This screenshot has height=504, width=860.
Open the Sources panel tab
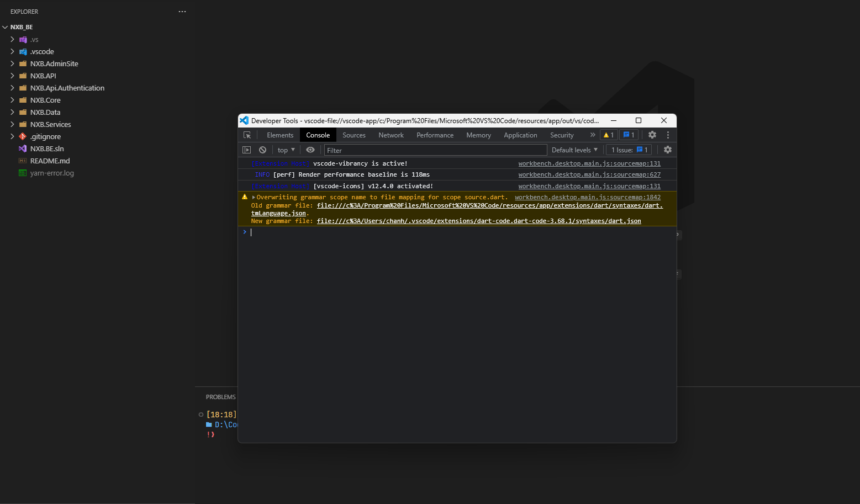coord(354,135)
